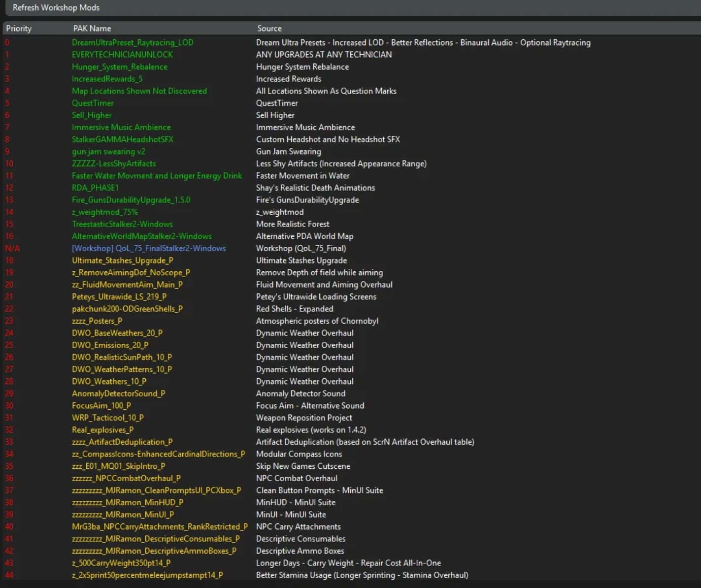Click the Source column header

pos(269,29)
